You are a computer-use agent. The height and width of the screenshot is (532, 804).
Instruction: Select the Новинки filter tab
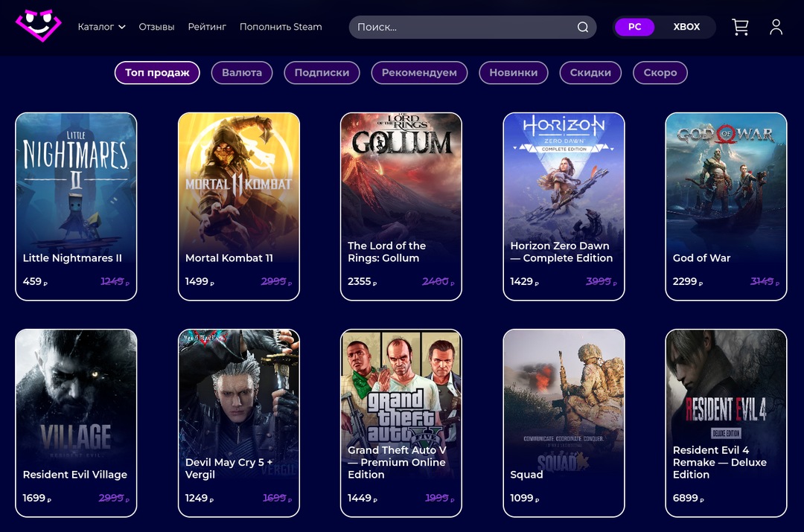(x=513, y=73)
